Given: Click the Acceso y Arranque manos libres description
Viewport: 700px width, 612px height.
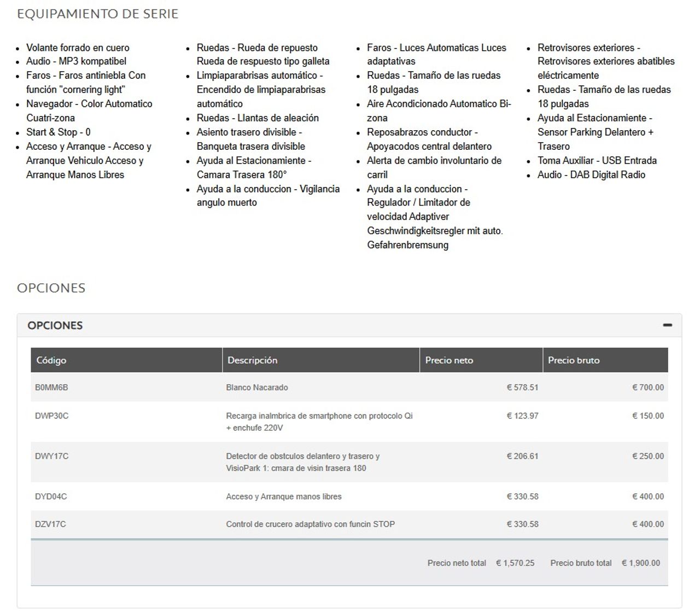Looking at the screenshot, I should [x=284, y=497].
